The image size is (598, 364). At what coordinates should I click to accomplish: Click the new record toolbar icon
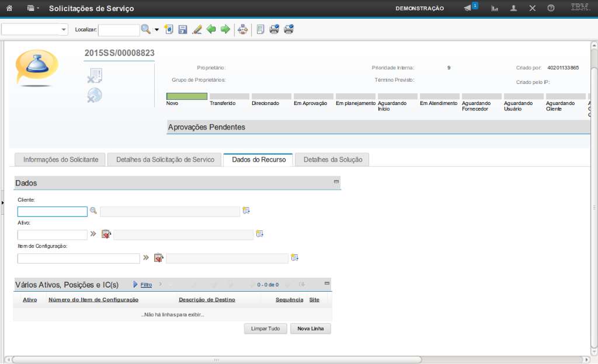pos(169,30)
